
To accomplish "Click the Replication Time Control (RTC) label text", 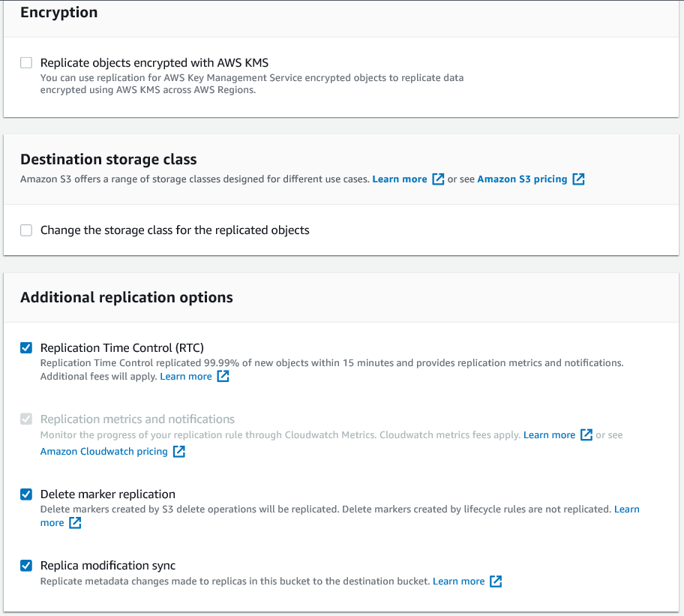I will coord(121,347).
